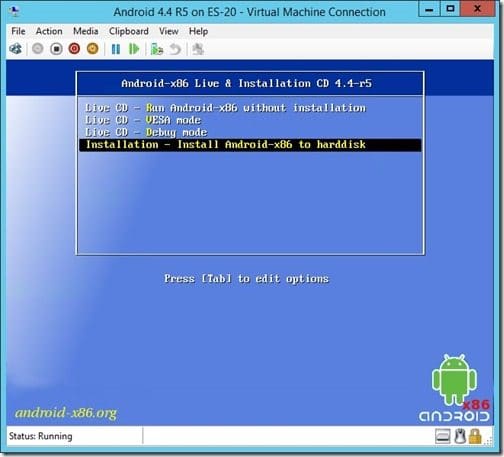Open the File menu
The height and width of the screenshot is (457, 504).
pyautogui.click(x=18, y=31)
